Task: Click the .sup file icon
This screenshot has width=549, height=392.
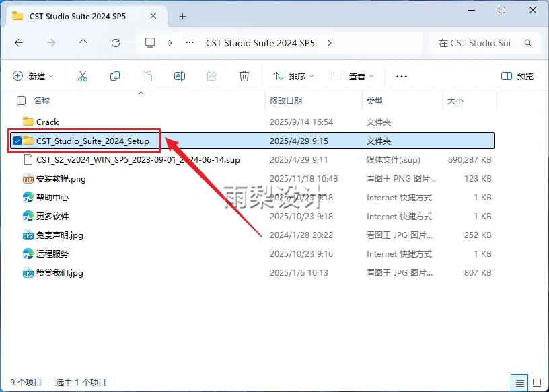Action: [x=28, y=159]
